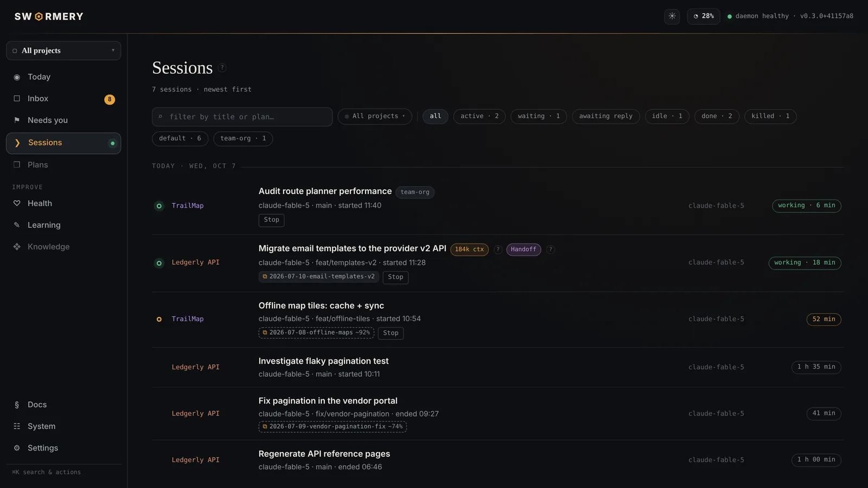Click the Handoff badge
Image resolution: width=868 pixels, height=488 pixels.
click(524, 249)
